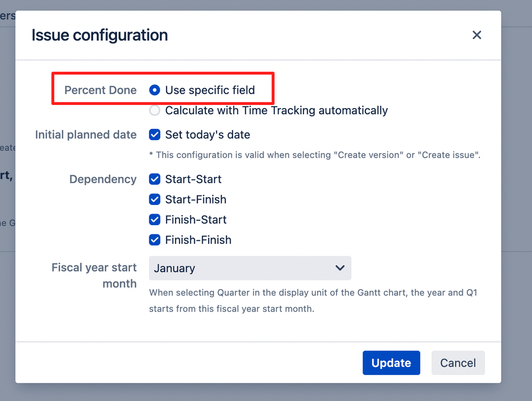Click the Issue configuration dialog title

(x=100, y=35)
